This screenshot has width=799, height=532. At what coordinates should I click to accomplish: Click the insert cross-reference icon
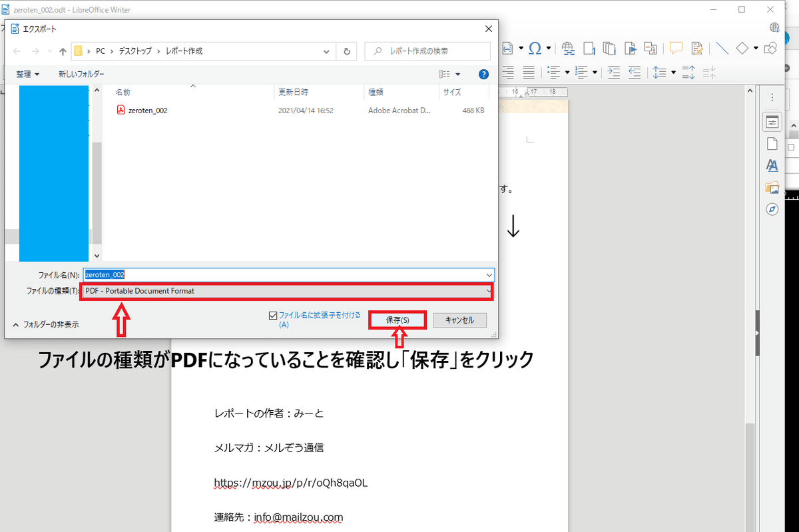[651, 48]
